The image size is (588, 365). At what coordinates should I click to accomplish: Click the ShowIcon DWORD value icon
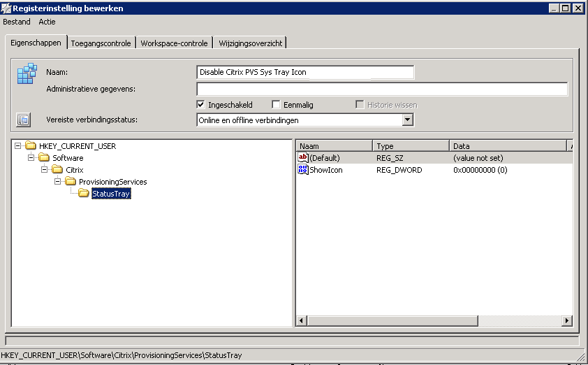302,169
